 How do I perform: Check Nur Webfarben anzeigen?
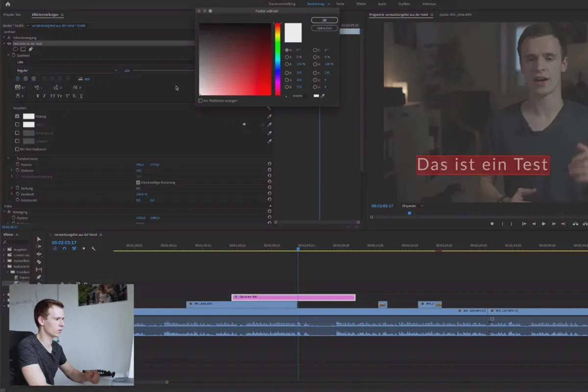200,100
